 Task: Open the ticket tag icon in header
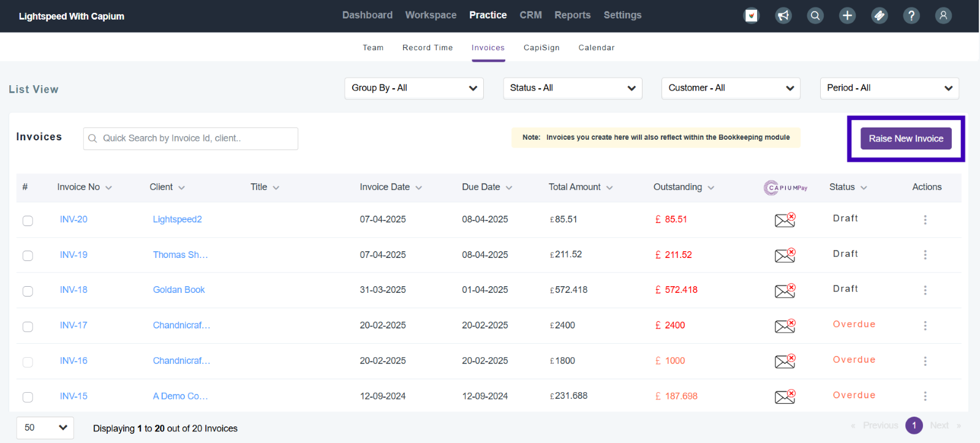(x=880, y=16)
